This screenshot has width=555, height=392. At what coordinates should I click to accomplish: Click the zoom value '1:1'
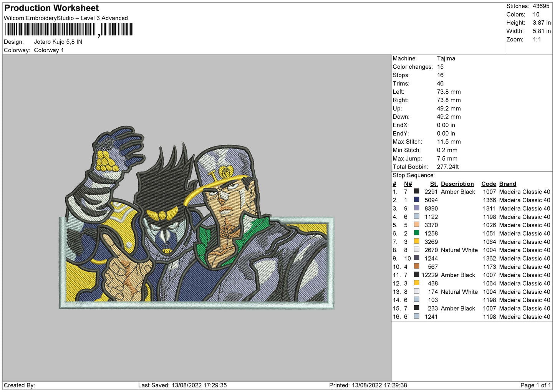(537, 40)
